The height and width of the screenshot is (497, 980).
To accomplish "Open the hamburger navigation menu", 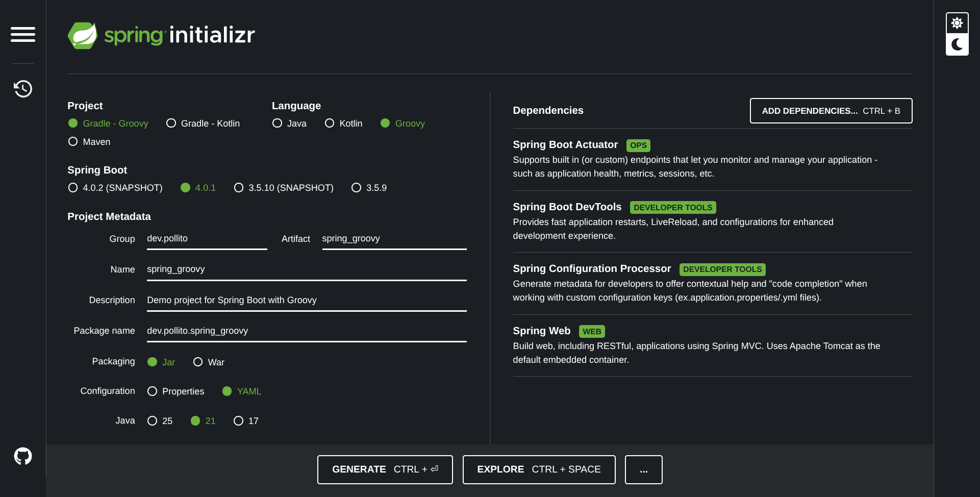I will pyautogui.click(x=23, y=34).
